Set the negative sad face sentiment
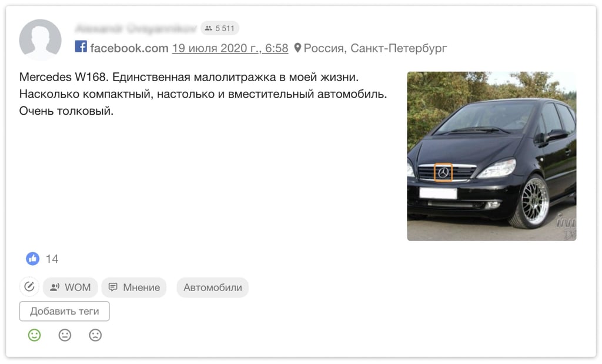 [x=95, y=335]
